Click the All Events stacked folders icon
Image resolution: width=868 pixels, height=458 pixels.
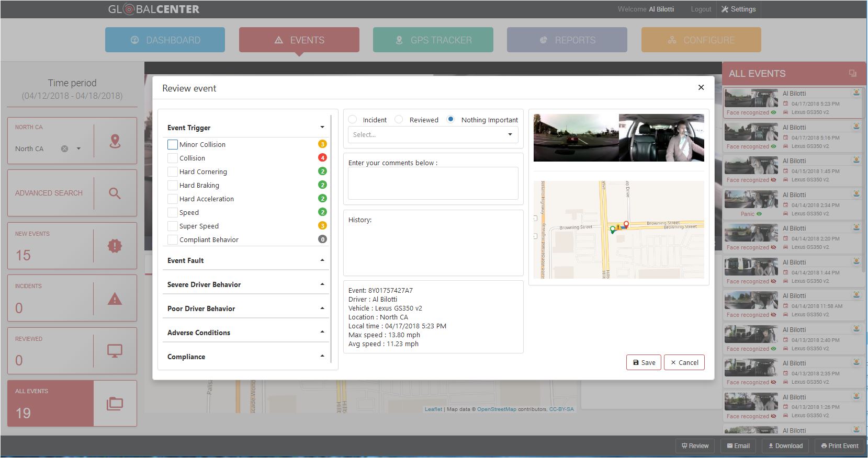click(115, 404)
